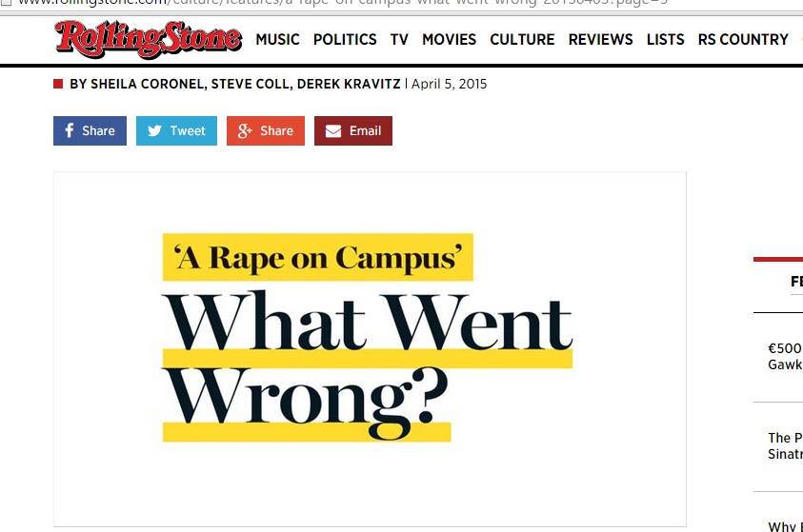Go to the POLITICS section

[345, 40]
